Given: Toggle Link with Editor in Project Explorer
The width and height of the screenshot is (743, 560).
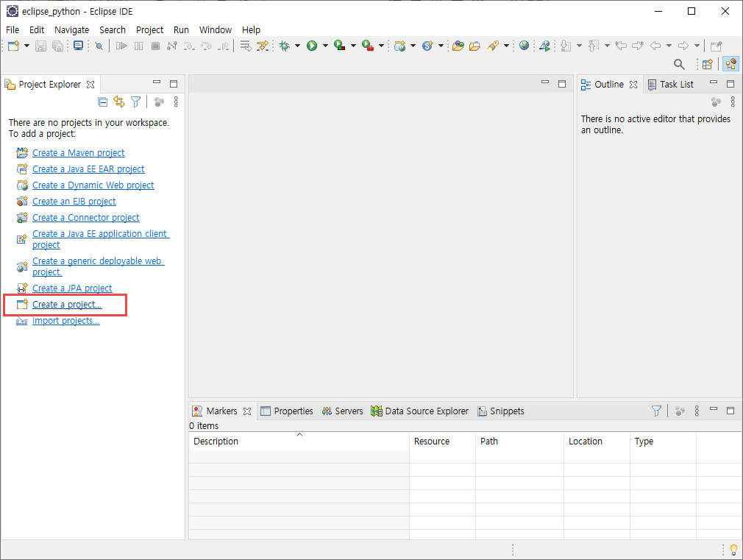Looking at the screenshot, I should 119,102.
